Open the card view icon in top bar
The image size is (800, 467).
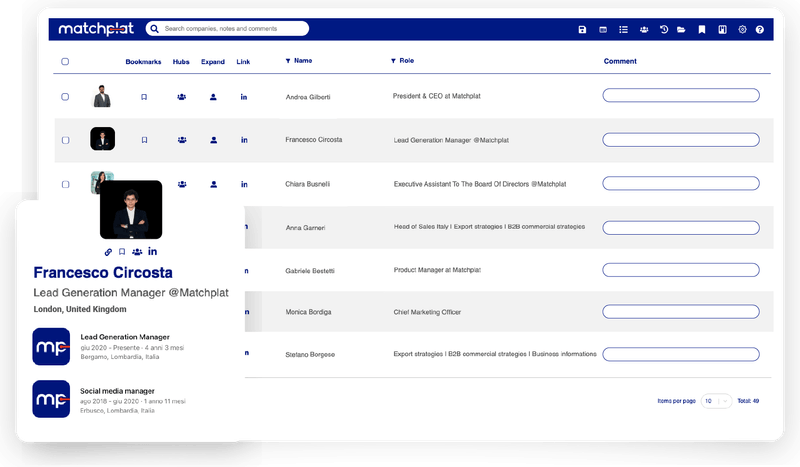point(603,30)
